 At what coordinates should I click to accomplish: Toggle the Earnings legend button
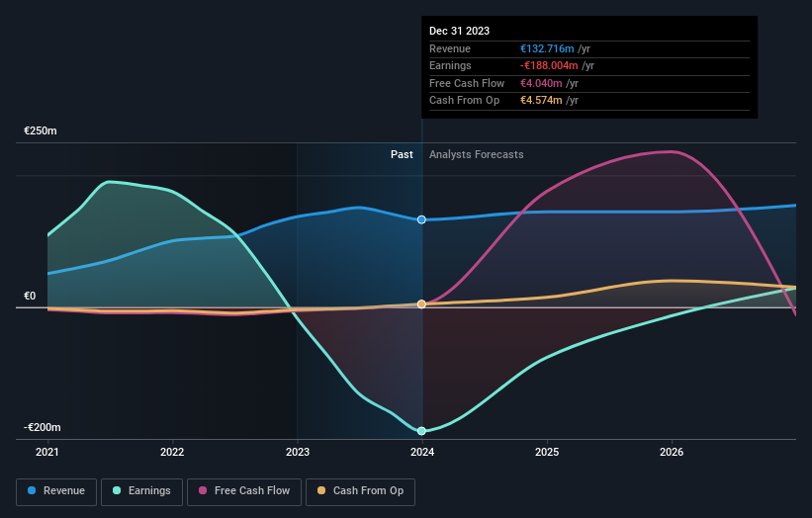(141, 491)
